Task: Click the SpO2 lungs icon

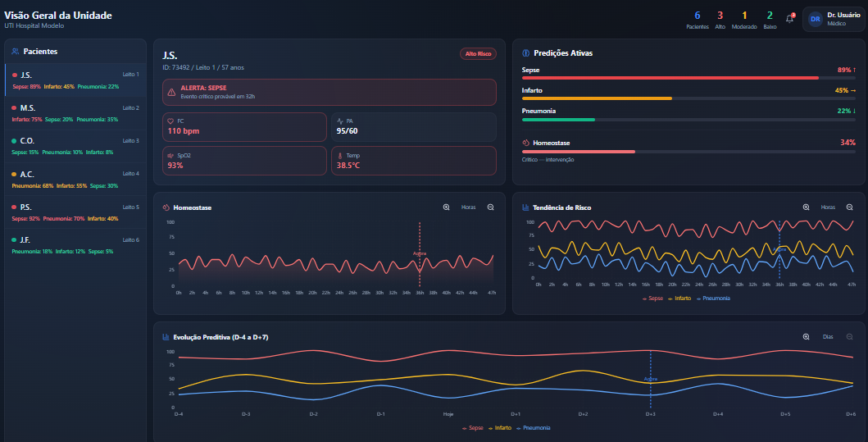Action: [170, 156]
